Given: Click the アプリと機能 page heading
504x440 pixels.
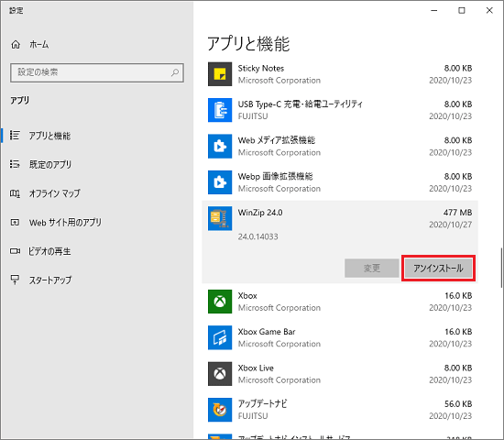Looking at the screenshot, I should tap(248, 44).
